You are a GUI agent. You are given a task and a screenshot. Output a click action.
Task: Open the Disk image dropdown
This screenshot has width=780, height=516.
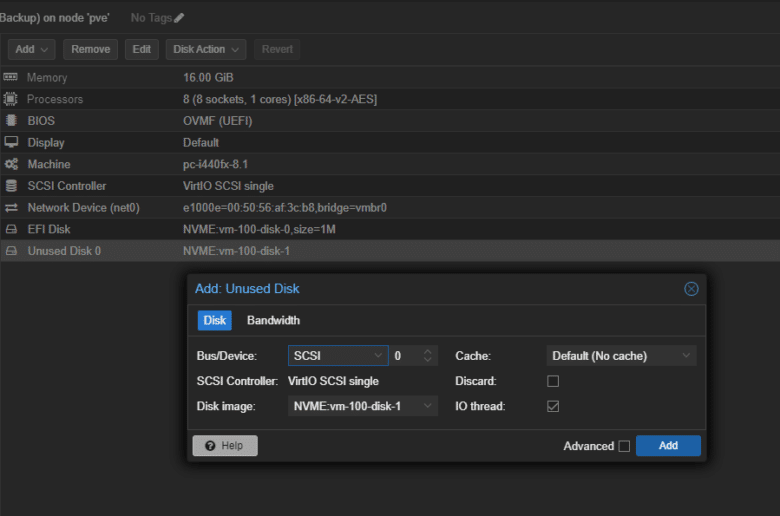click(363, 406)
